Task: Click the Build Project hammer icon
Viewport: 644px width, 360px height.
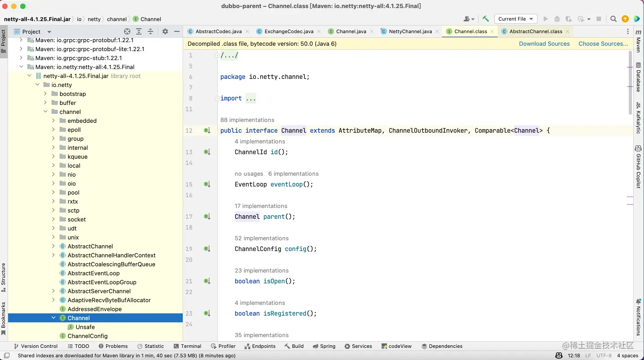Action: (x=485, y=19)
